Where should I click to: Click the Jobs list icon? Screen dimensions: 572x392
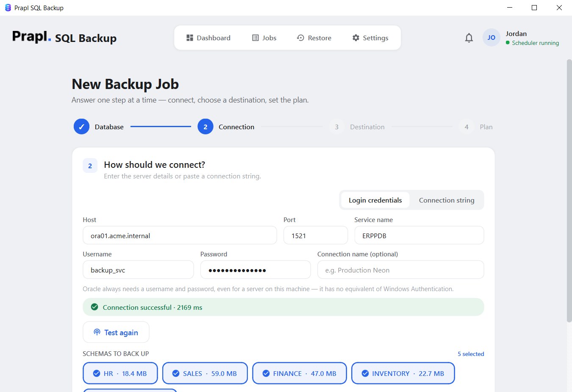pyautogui.click(x=255, y=38)
